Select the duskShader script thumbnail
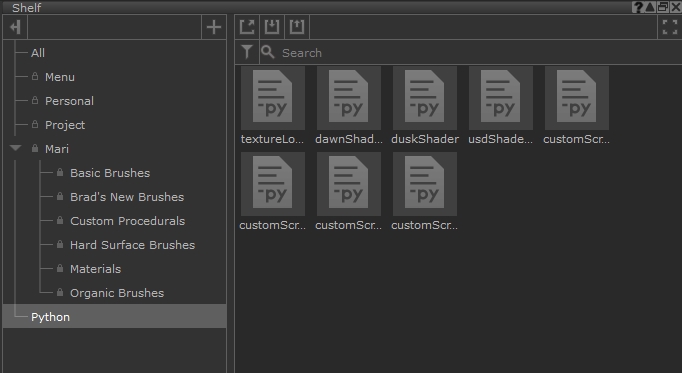This screenshot has height=373, width=682. tap(425, 106)
